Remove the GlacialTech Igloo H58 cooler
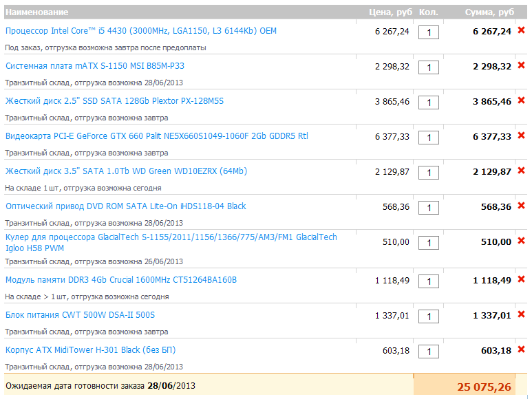532x399 pixels. click(x=521, y=241)
